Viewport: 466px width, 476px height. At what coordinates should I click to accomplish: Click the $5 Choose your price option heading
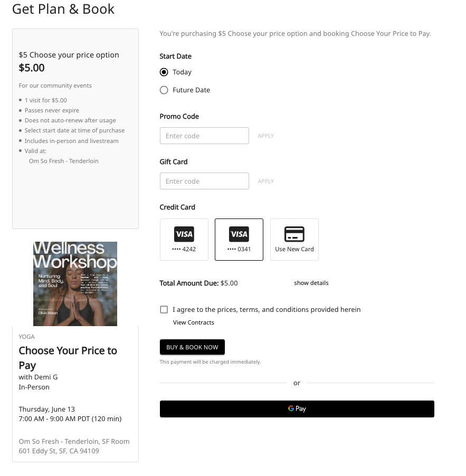[69, 55]
